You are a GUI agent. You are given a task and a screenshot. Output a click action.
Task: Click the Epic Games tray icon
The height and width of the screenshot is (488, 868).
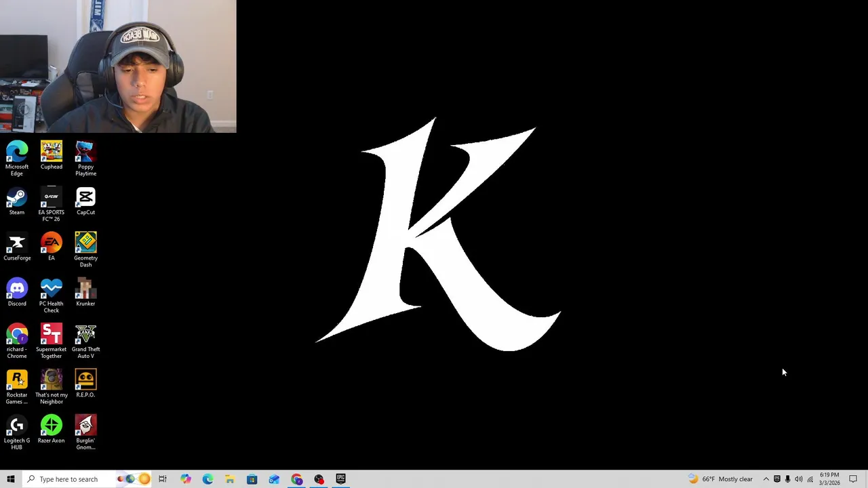pyautogui.click(x=777, y=479)
